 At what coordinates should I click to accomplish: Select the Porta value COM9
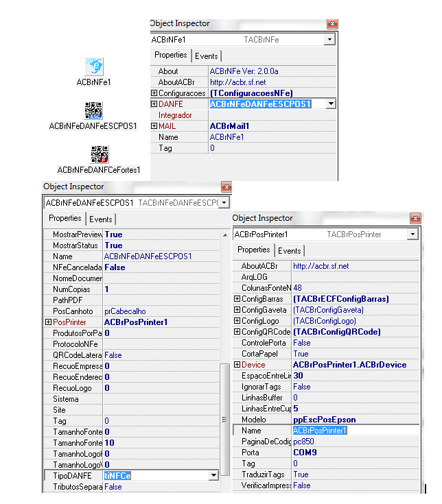pyautogui.click(x=305, y=453)
